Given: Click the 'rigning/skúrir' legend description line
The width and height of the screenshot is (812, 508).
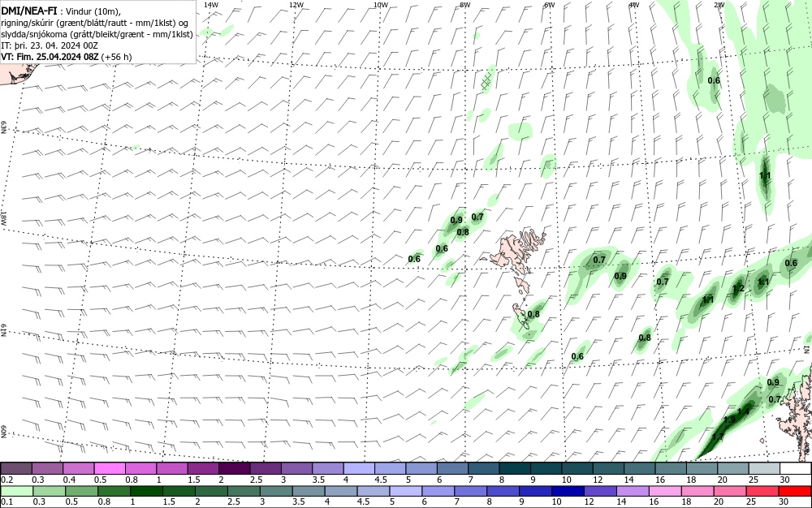Looking at the screenshot, I should (x=95, y=23).
